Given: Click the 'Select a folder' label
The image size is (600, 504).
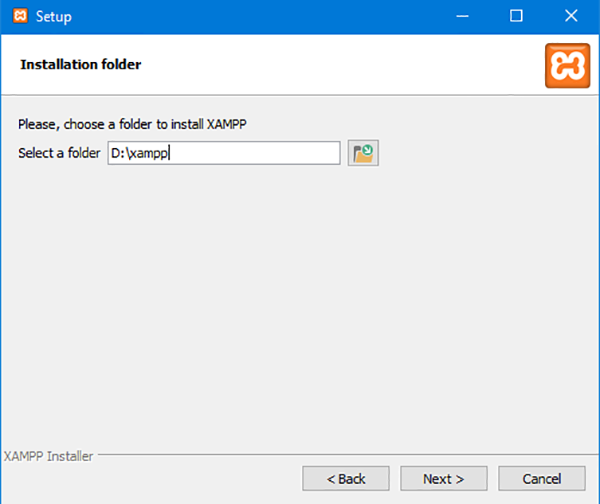Looking at the screenshot, I should (x=59, y=153).
